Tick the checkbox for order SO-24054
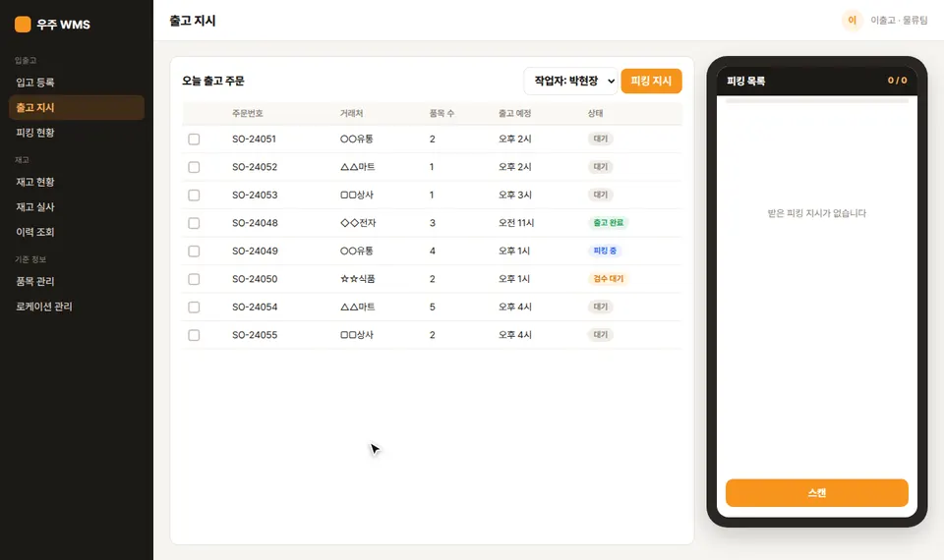Viewport: 944px width, 560px height. coord(194,307)
